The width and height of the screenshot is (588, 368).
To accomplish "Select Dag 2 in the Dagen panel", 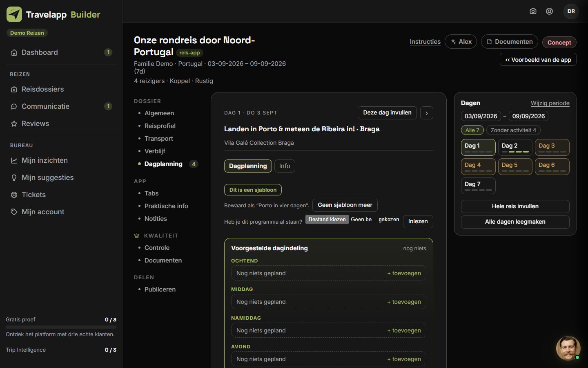I will 515,148.
